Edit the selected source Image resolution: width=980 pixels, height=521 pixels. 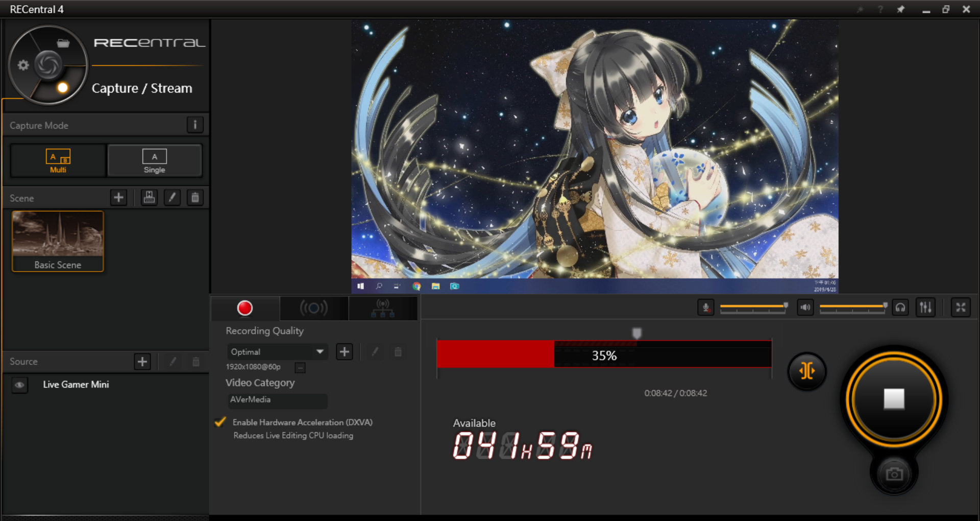[173, 362]
